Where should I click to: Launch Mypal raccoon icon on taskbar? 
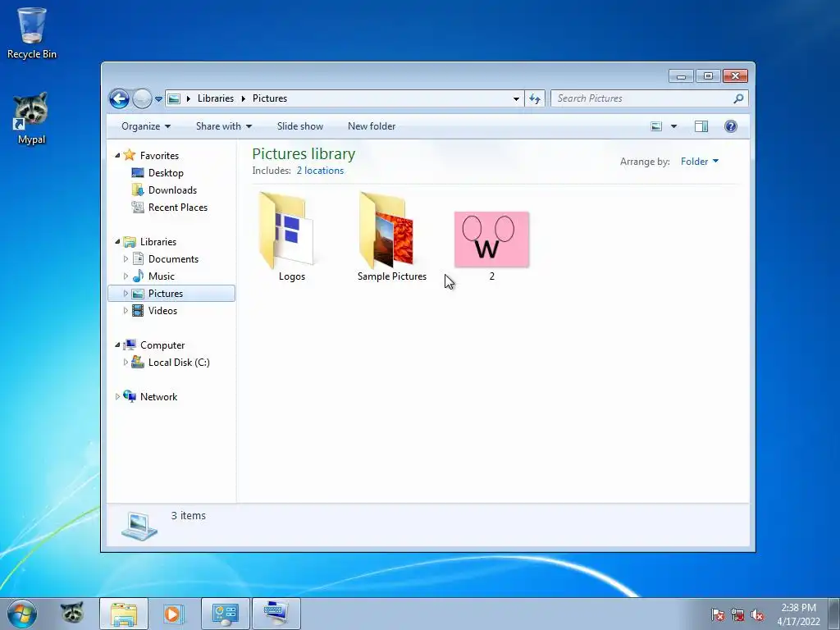[x=72, y=614]
